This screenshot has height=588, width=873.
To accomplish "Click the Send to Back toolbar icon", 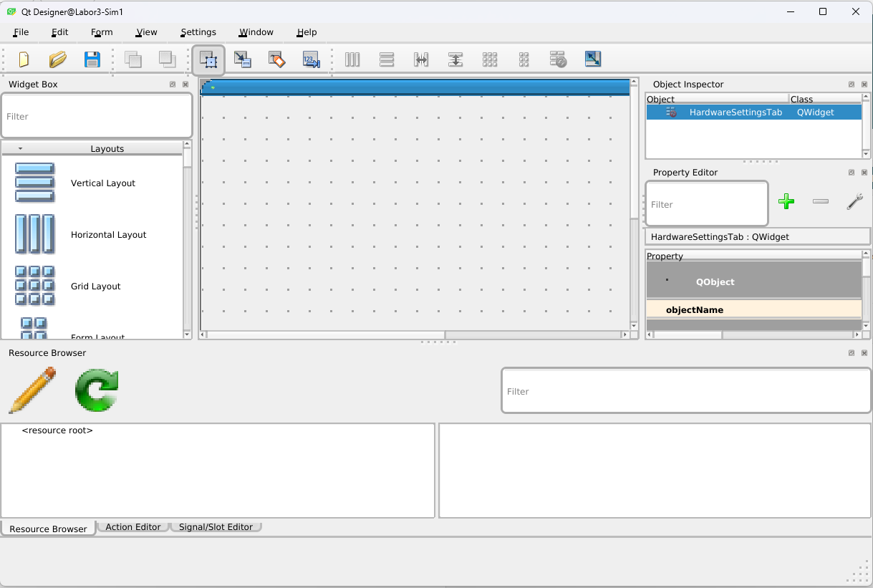I will point(132,59).
